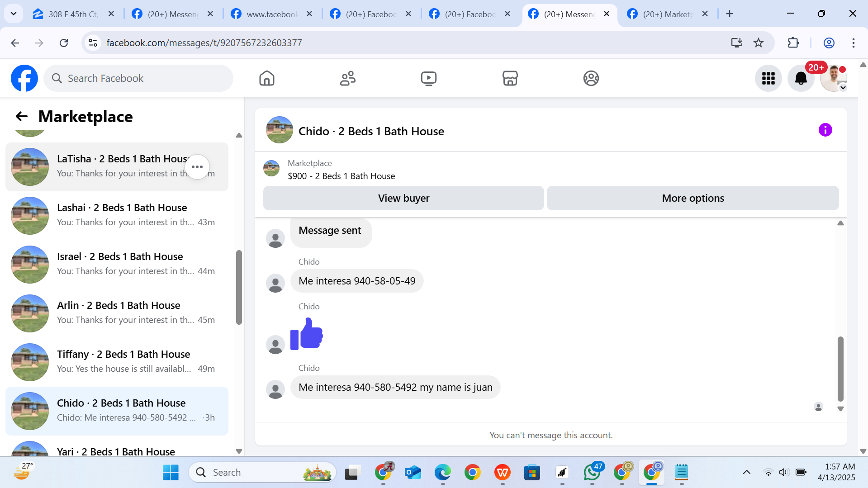Click the browser forward arrow
868x488 pixels.
tap(39, 43)
